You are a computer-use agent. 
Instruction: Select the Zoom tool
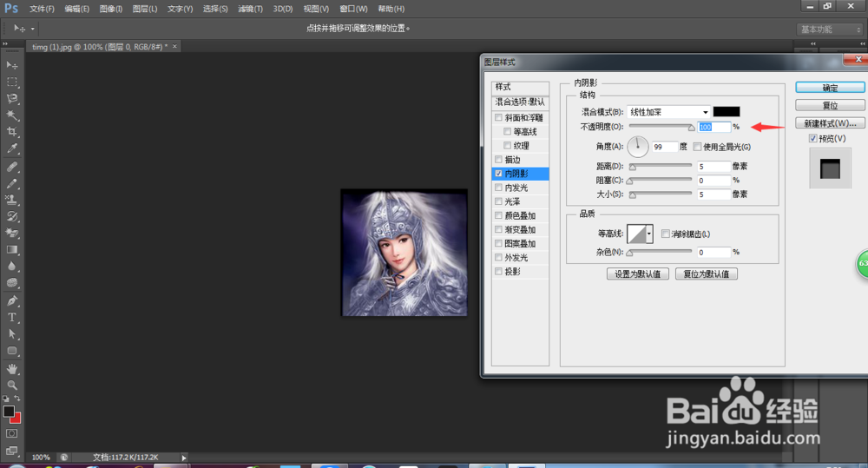(x=11, y=385)
